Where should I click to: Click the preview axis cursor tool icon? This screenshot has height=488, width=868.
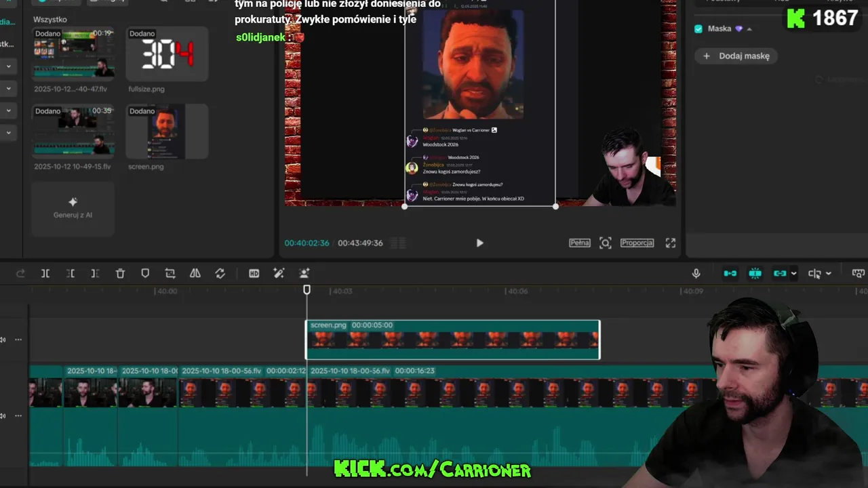coord(814,273)
